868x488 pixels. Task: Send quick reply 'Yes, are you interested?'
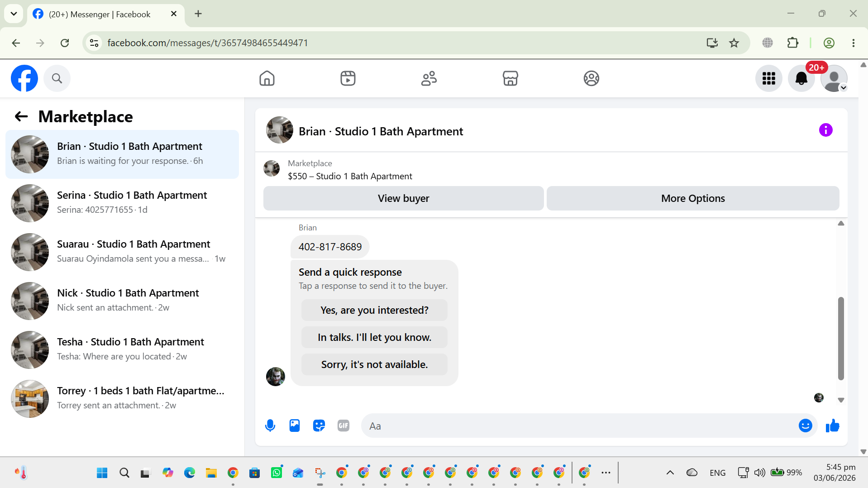point(374,310)
